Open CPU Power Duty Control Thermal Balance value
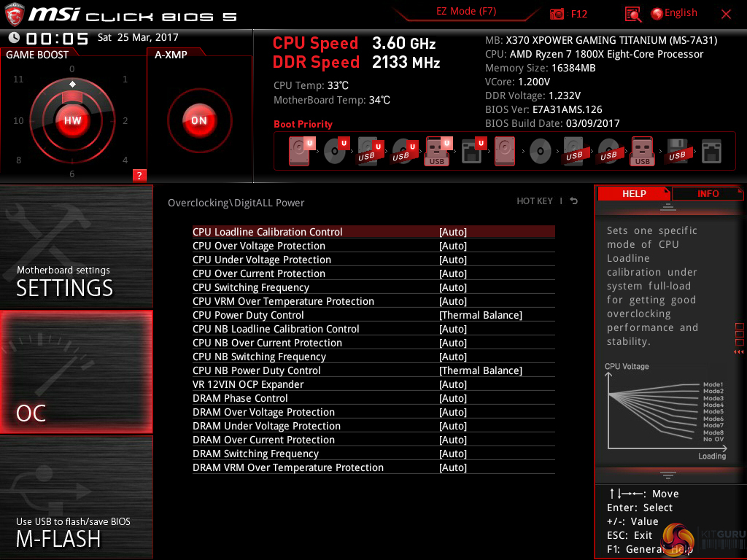This screenshot has width=747, height=560. pos(481,315)
